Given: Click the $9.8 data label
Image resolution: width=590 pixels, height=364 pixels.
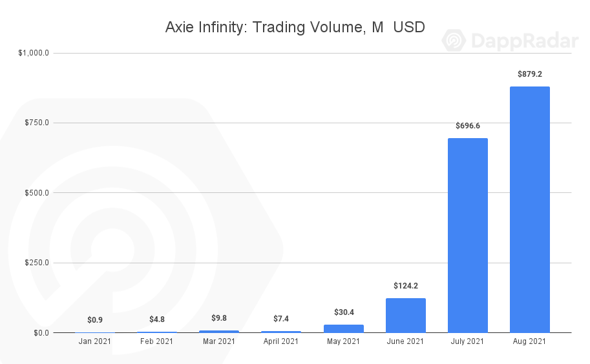Looking at the screenshot, I should (219, 318).
